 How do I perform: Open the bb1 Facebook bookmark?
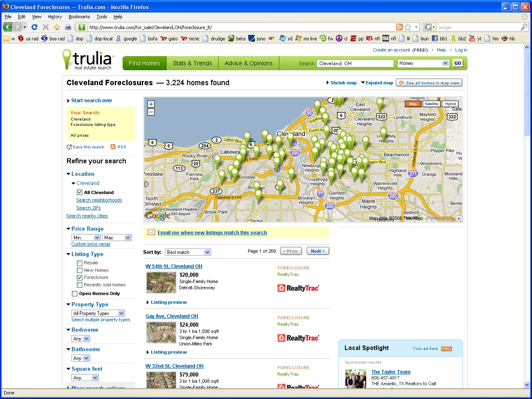click(439, 39)
